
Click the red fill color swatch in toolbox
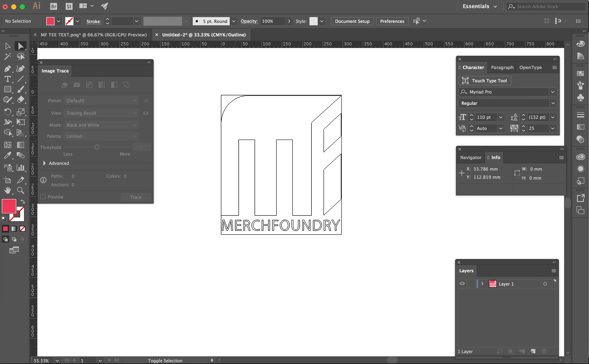coord(9,206)
